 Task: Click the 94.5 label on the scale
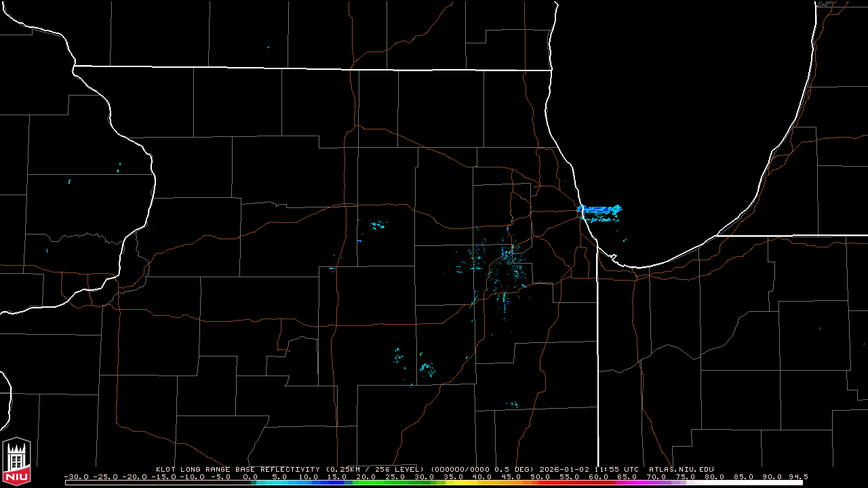click(798, 476)
